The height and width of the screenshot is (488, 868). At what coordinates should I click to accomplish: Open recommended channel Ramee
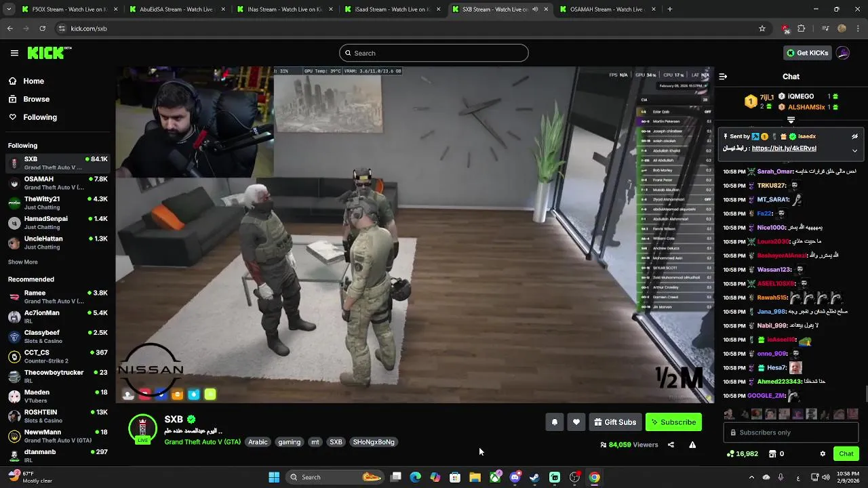point(58,297)
